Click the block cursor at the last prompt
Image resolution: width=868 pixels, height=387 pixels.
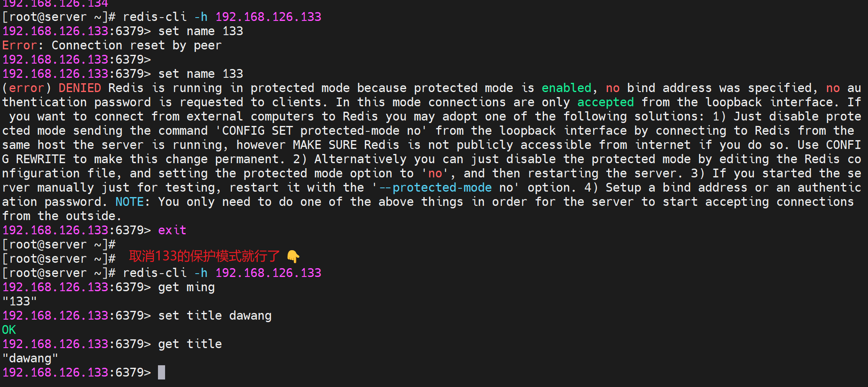coord(161,372)
